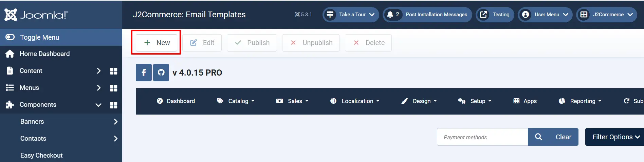This screenshot has width=644, height=162.
Task: Open Content dashboard grid icon
Action: [114, 71]
